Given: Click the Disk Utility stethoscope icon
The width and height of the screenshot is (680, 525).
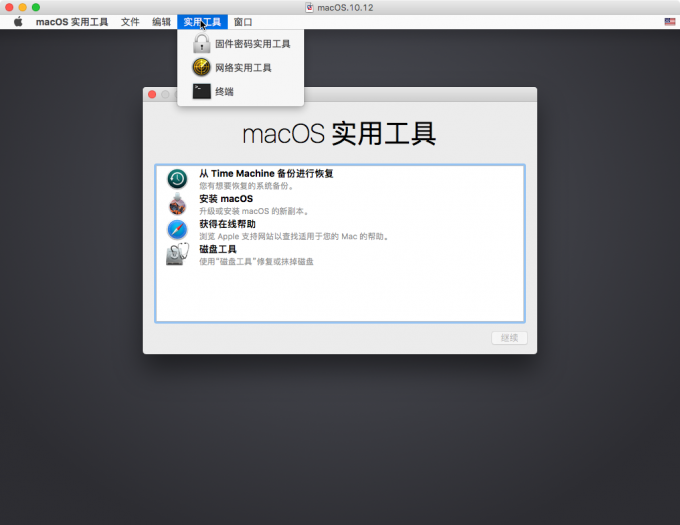Looking at the screenshot, I should pos(177,254).
